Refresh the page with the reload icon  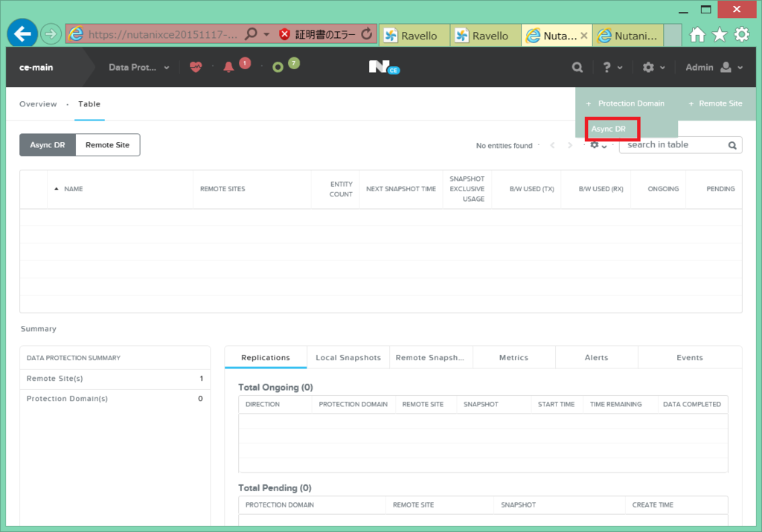point(367,34)
